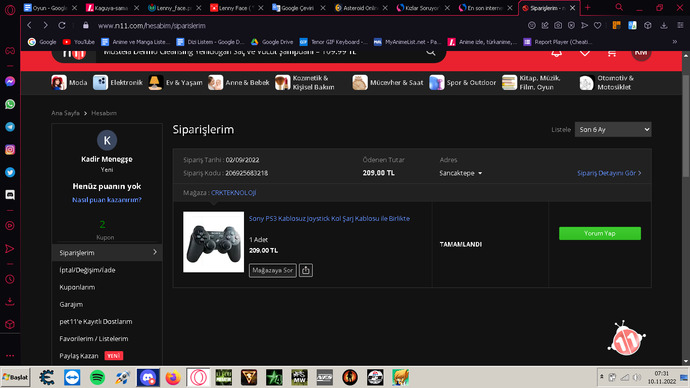Launch Firefox from the taskbar

click(x=173, y=377)
